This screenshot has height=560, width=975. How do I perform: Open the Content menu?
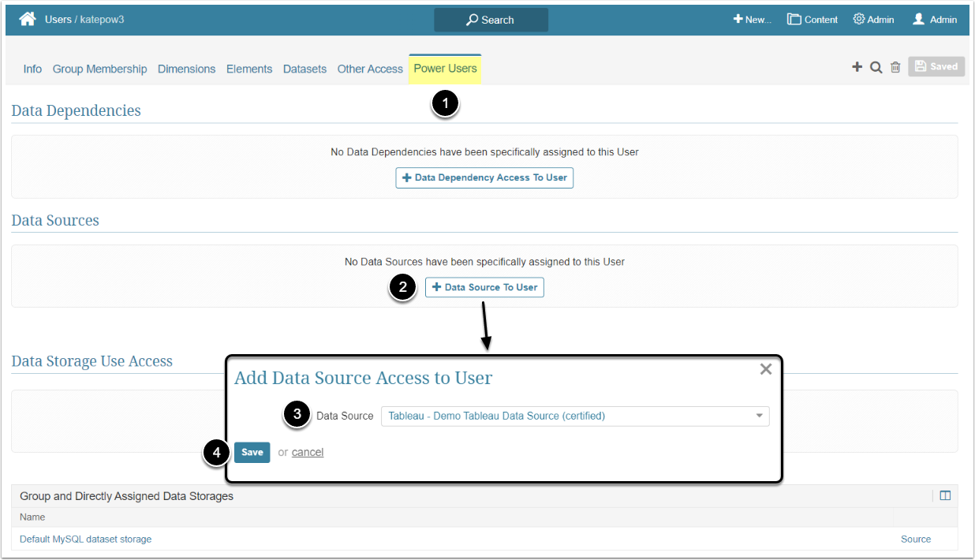(x=812, y=20)
